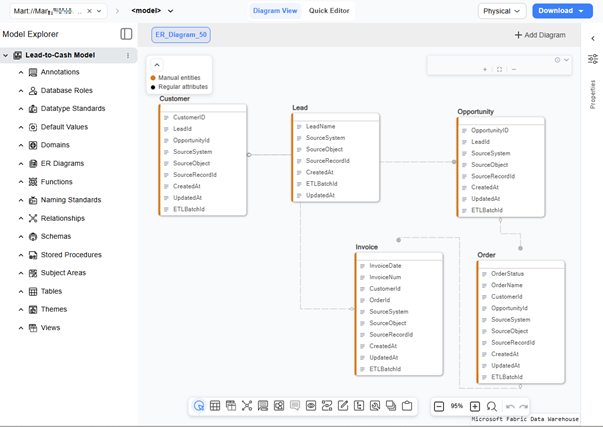Click the Download button
Viewport: 603px width, 427px height.
[562, 11]
